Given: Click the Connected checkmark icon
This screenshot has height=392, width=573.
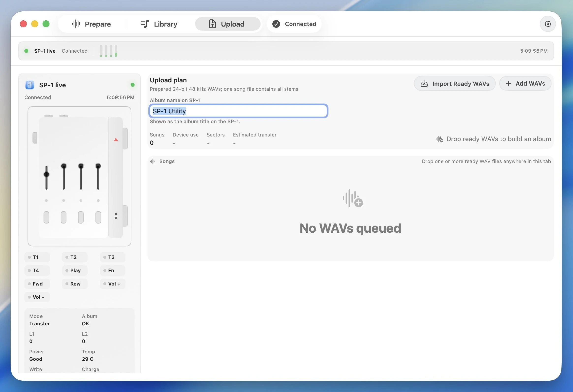Looking at the screenshot, I should [x=276, y=24].
